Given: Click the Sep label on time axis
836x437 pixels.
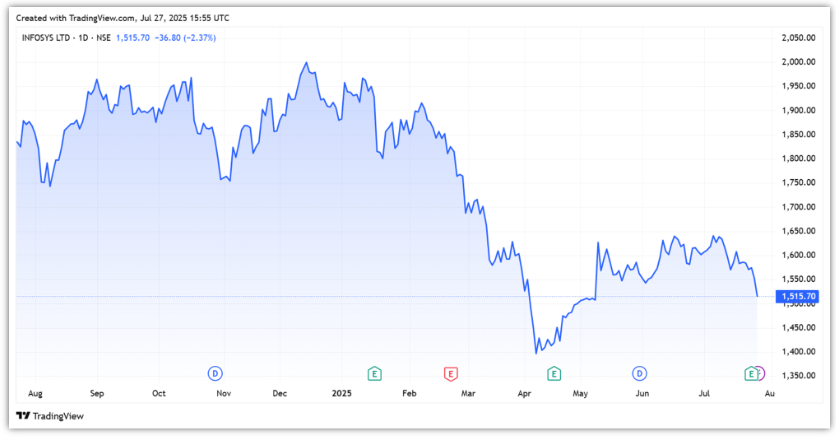Looking at the screenshot, I should 96,393.
